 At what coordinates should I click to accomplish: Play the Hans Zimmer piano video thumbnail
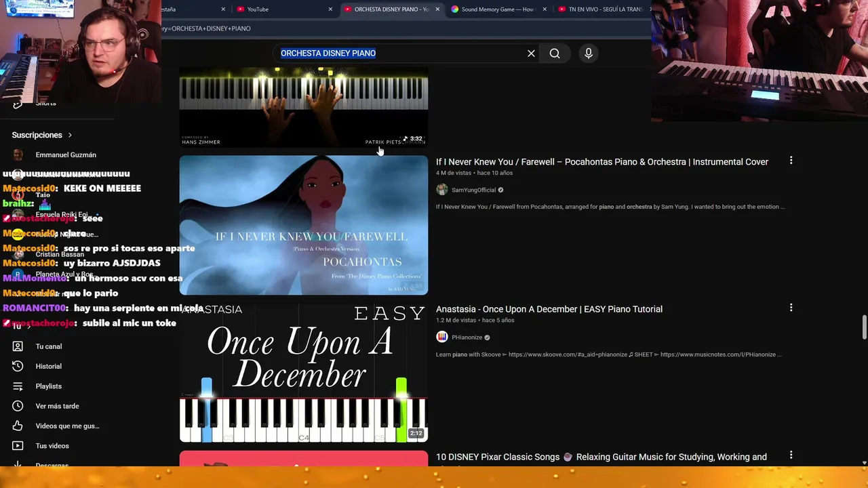(x=304, y=106)
